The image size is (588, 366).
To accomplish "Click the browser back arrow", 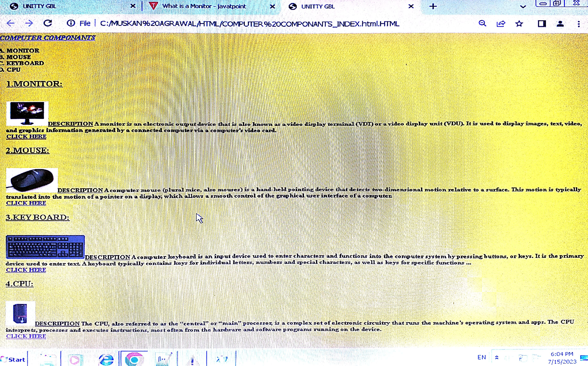I will (11, 23).
